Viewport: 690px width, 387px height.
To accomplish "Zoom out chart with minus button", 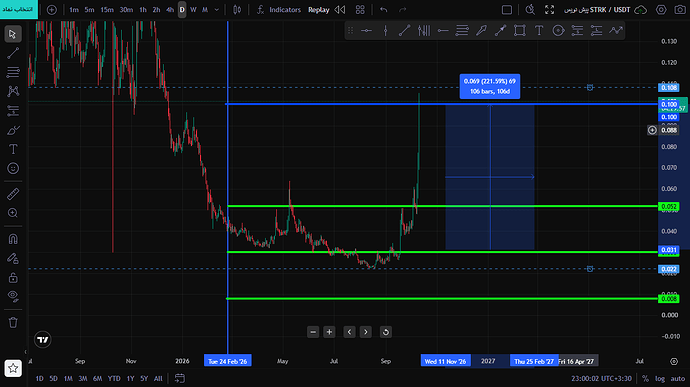I will pos(313,332).
